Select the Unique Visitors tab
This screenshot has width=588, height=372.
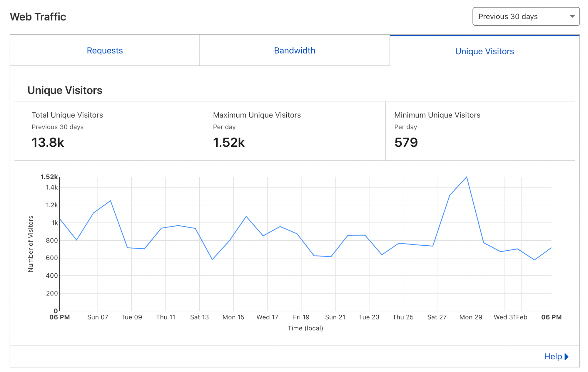pos(484,51)
